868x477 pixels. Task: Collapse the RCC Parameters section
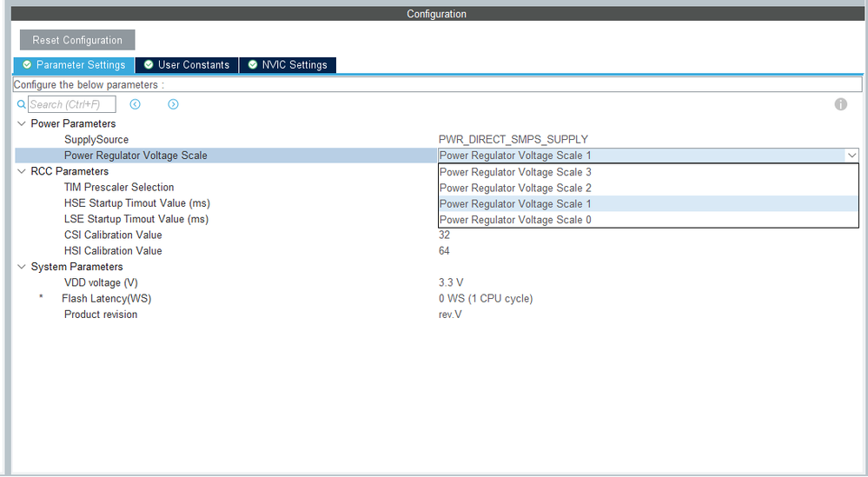(22, 171)
